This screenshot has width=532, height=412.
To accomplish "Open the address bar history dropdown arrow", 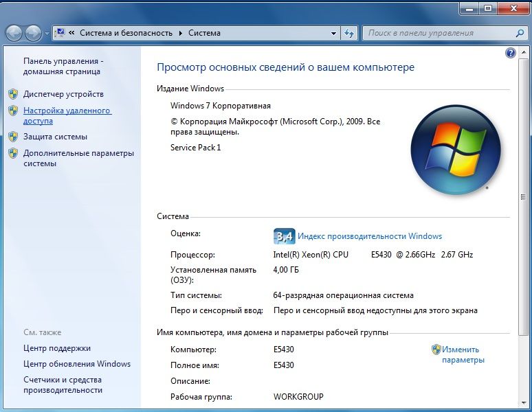I will [333, 33].
